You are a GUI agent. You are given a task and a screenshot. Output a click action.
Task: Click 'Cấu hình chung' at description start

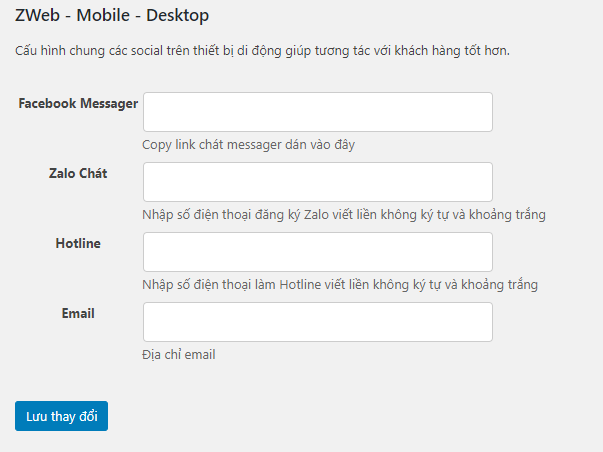coord(60,51)
